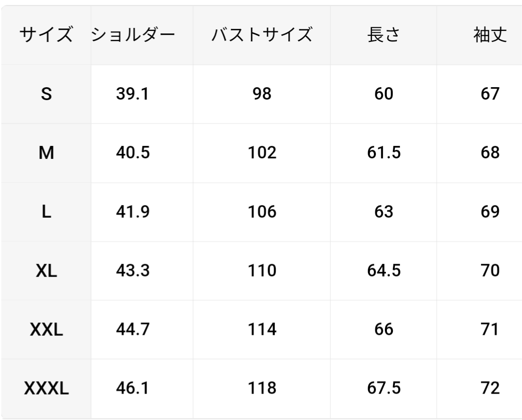The height and width of the screenshot is (420, 522).
Task: Click bust value 98 in S row
Action: [x=262, y=94]
